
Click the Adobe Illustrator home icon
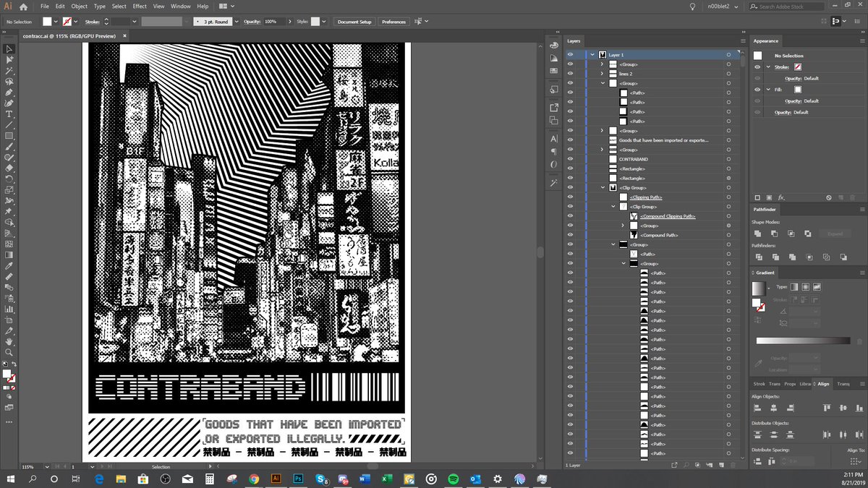pyautogui.click(x=23, y=7)
